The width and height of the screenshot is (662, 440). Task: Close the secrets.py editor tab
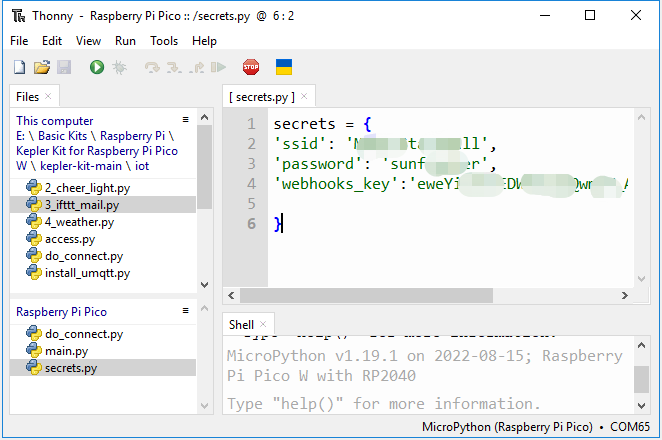pyautogui.click(x=304, y=96)
